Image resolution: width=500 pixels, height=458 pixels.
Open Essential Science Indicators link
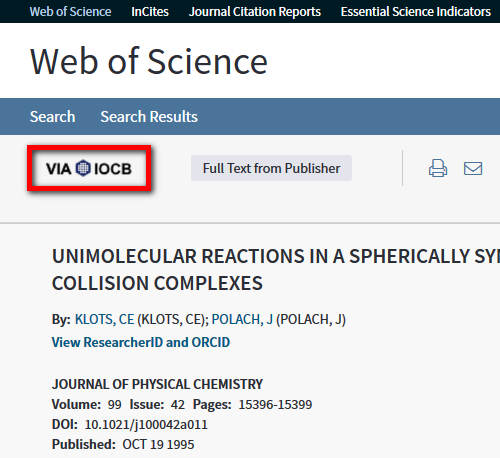pyautogui.click(x=416, y=12)
